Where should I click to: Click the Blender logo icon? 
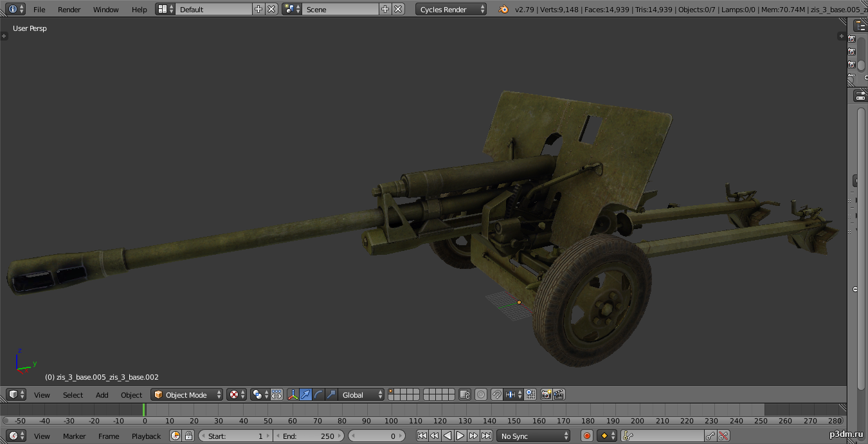point(502,9)
